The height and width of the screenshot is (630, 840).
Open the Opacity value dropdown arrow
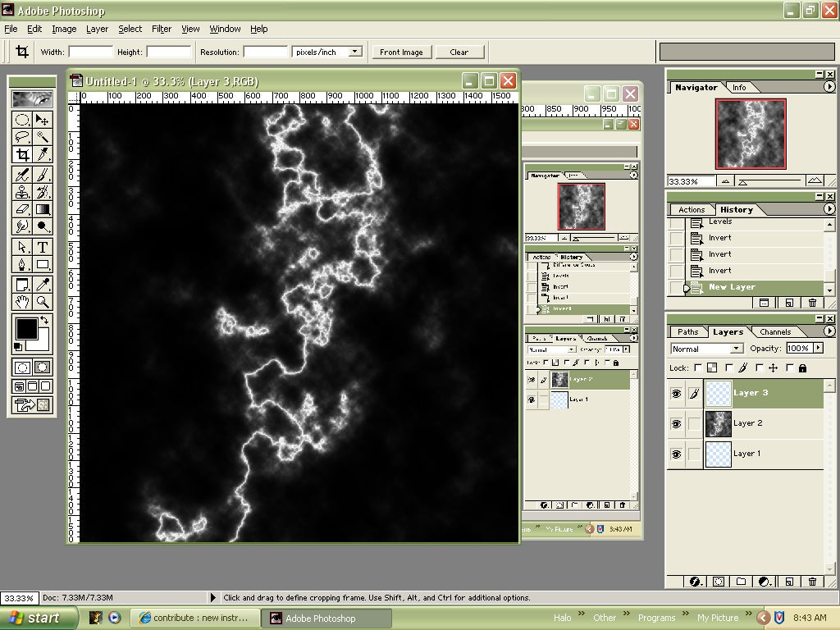pos(819,348)
